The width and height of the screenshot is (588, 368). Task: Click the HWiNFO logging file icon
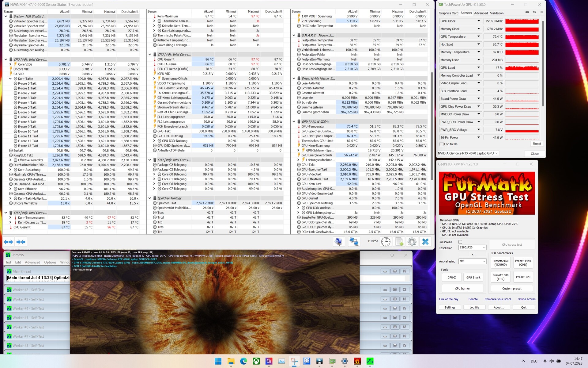(x=399, y=242)
